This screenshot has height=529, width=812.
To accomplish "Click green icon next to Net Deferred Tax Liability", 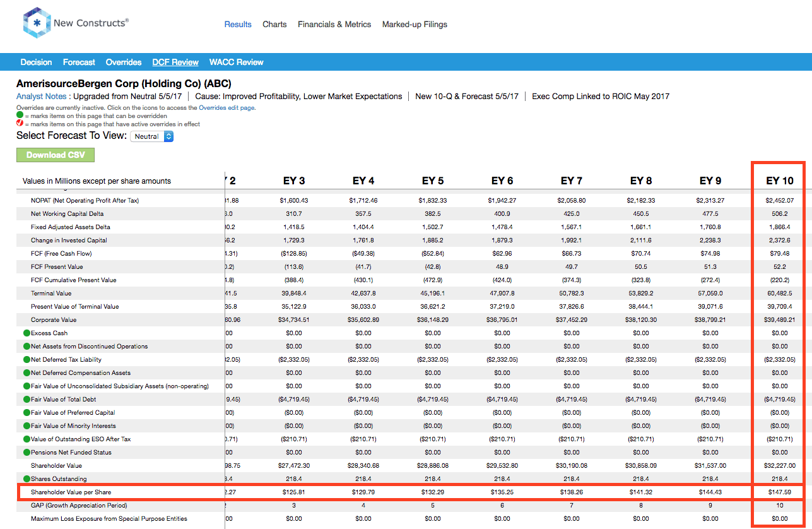I will click(x=26, y=360).
